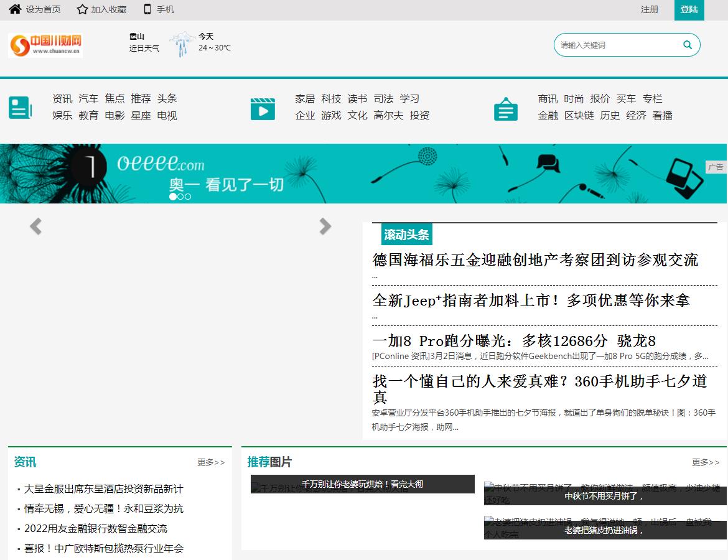Click the 登陆 login button
The width and height of the screenshot is (728, 560).
pos(689,10)
